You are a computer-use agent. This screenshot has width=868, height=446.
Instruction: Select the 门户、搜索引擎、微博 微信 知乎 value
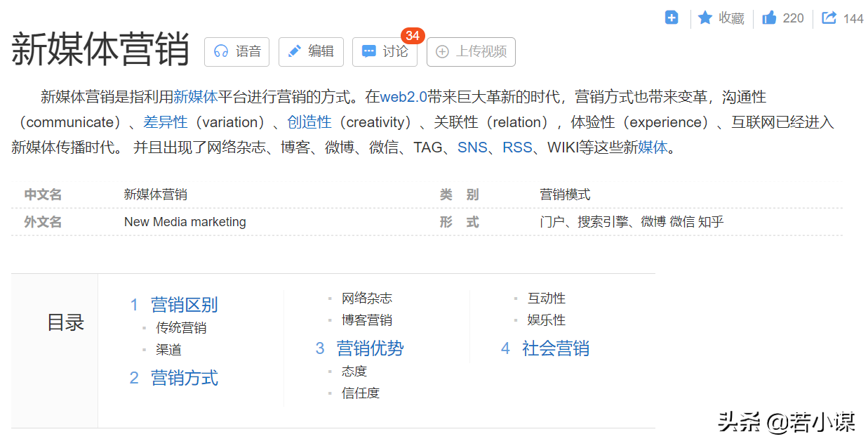pyautogui.click(x=632, y=222)
